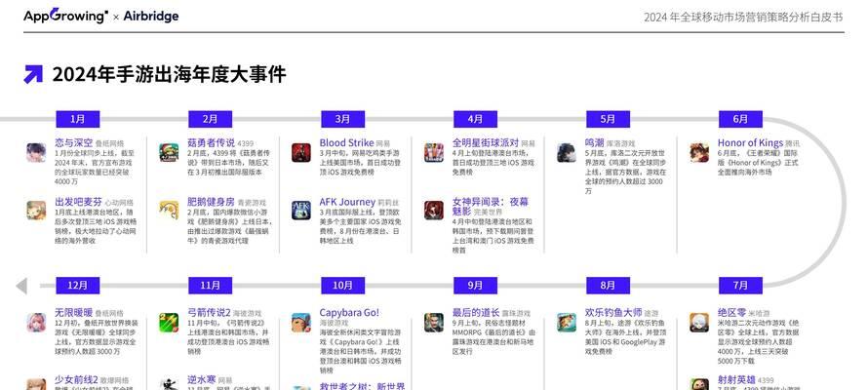Open the 无限暖暖 title
Image resolution: width=868 pixels, height=390 pixels.
[x=73, y=313]
